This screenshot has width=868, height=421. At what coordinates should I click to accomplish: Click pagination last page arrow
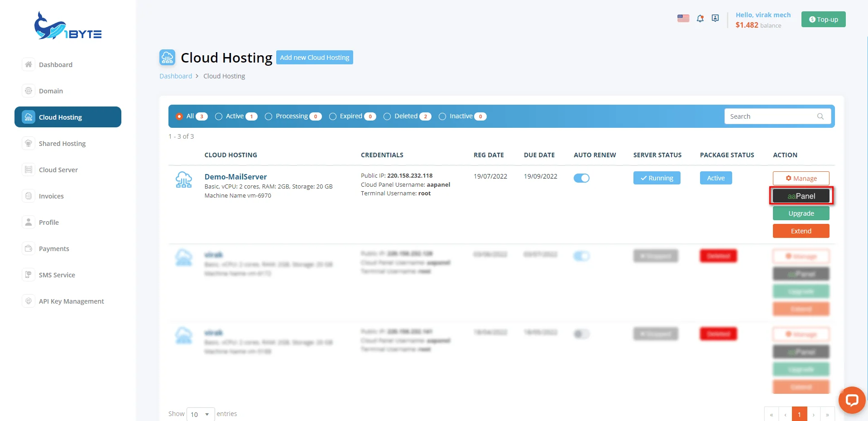[827, 414]
